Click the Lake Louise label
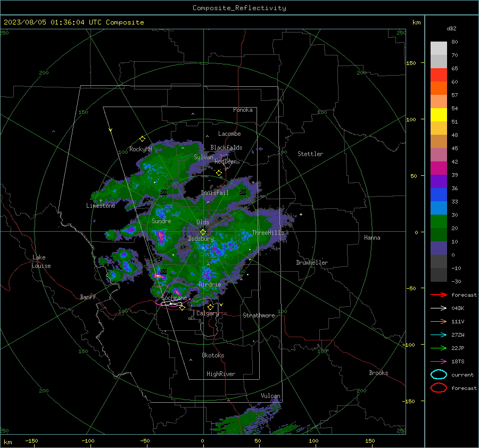This screenshot has width=479, height=448. [x=42, y=262]
